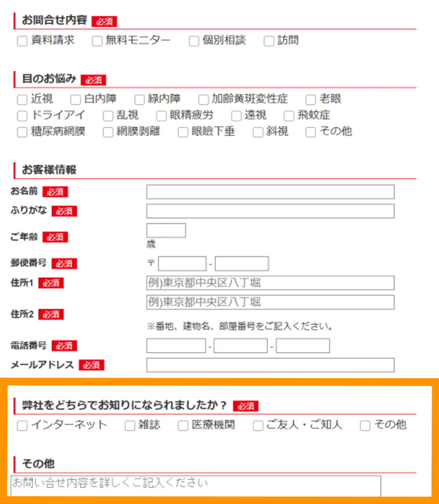Select the first 電話番号 box
Viewport: 439px width, 504px height.
[x=176, y=346]
